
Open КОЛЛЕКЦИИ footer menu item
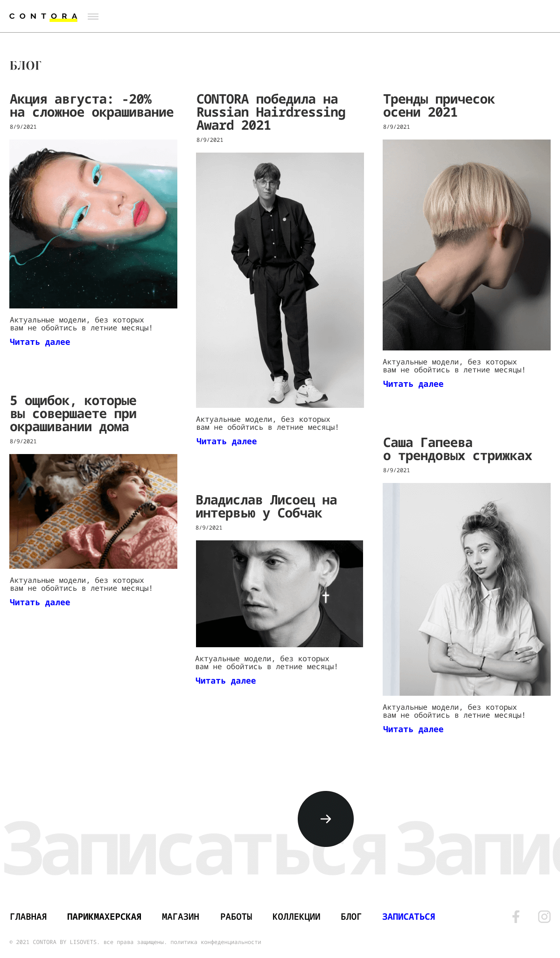[x=296, y=916]
